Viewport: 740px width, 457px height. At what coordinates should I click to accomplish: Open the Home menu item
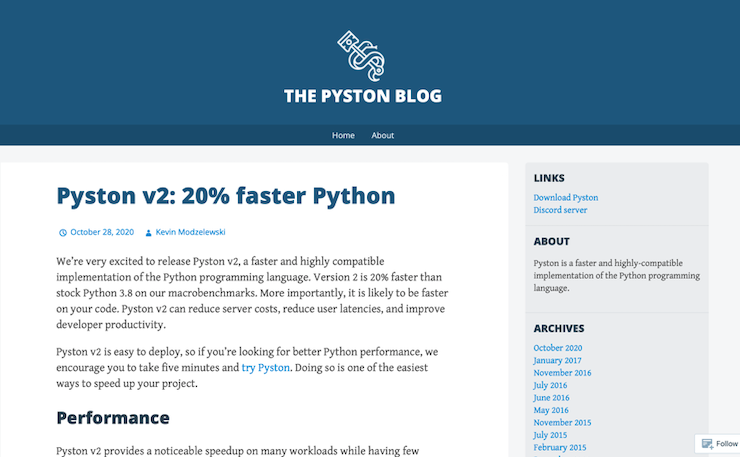click(x=343, y=135)
